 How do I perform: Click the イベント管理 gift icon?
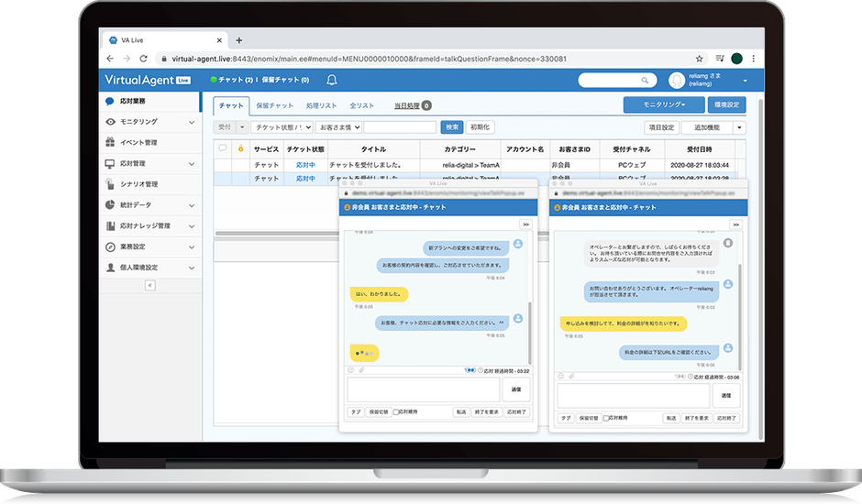(x=110, y=142)
